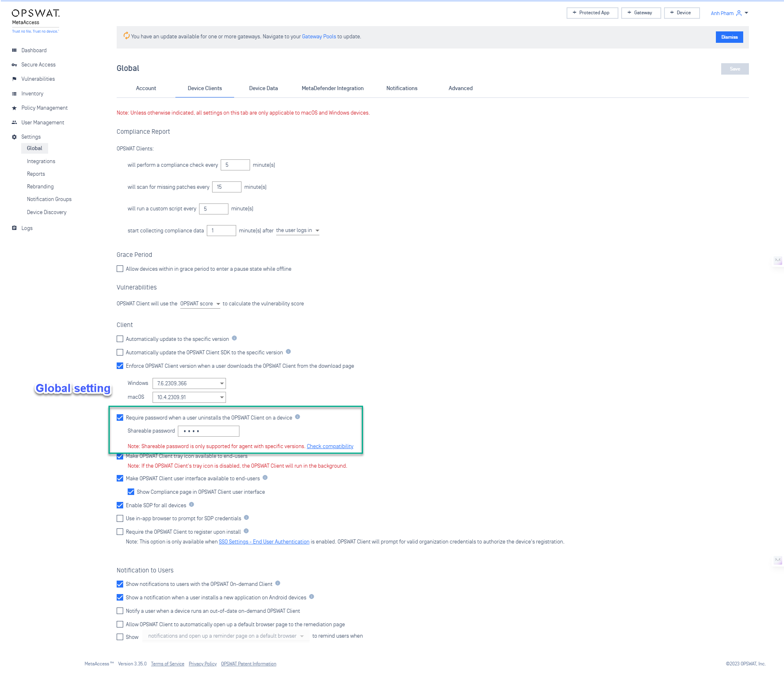The height and width of the screenshot is (676, 784).
Task: Click info icon beside register upon install
Action: (x=246, y=531)
